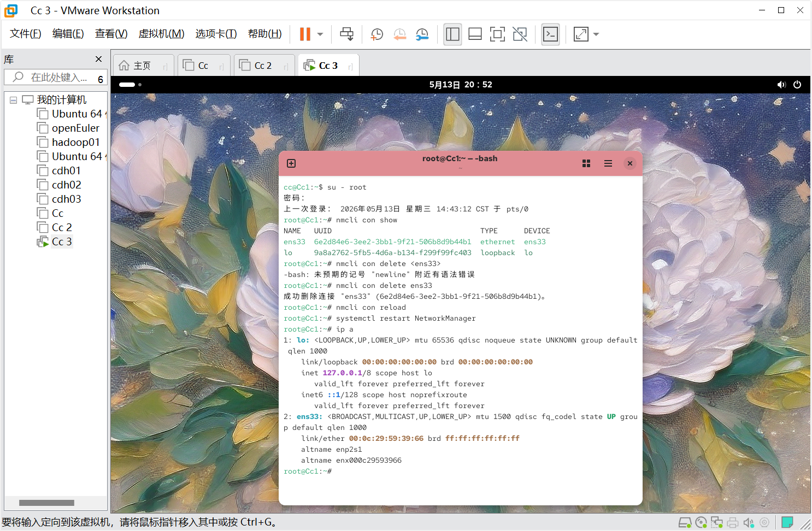The image size is (812, 531).
Task: Toggle the library sidebar panel view
Action: (452, 34)
